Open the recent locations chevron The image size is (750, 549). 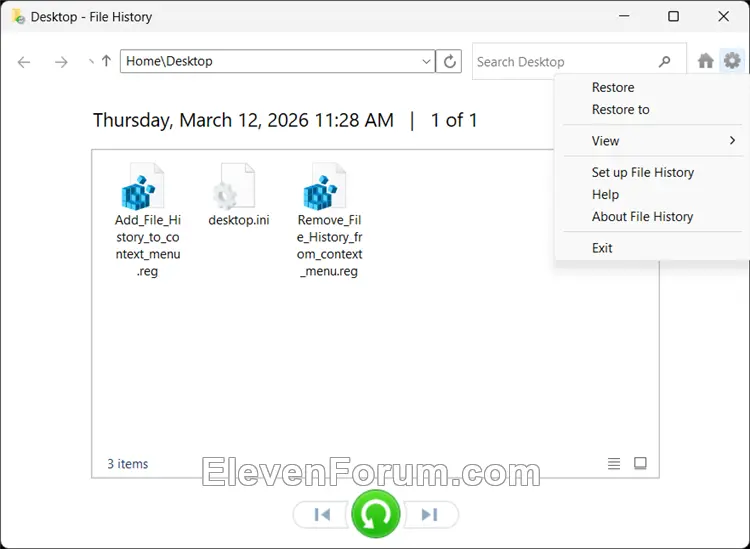[x=91, y=62]
